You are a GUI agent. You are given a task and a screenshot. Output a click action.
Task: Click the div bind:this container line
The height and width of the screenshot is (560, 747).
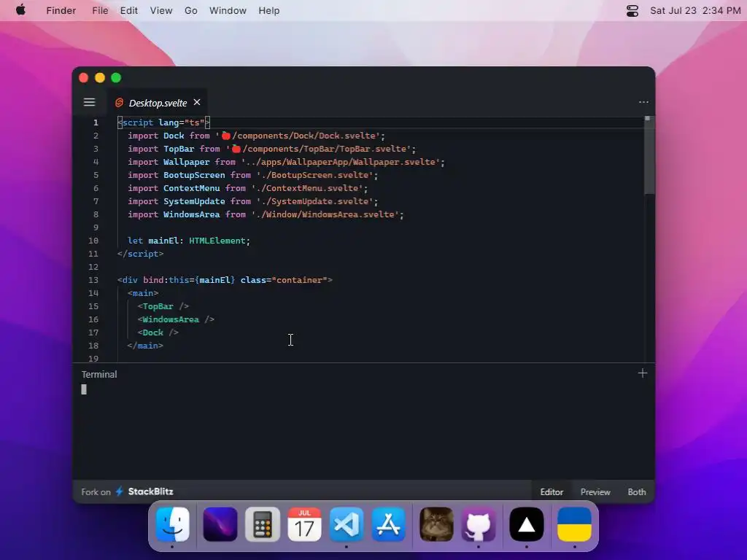coord(225,280)
